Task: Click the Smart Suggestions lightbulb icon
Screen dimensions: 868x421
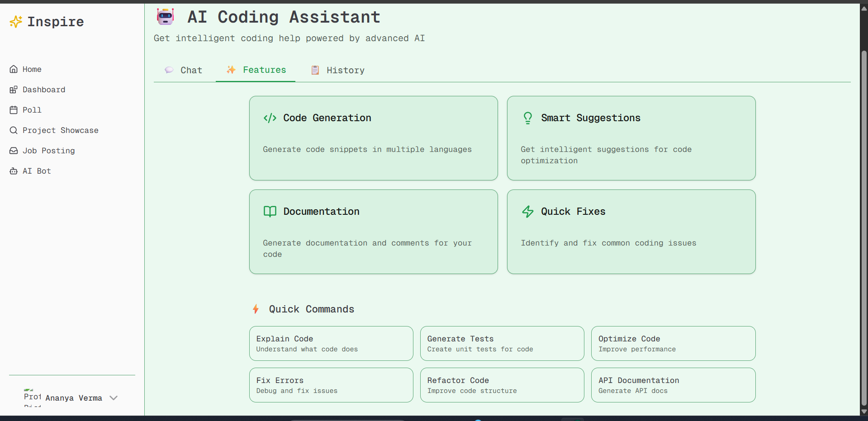Action: pos(527,118)
